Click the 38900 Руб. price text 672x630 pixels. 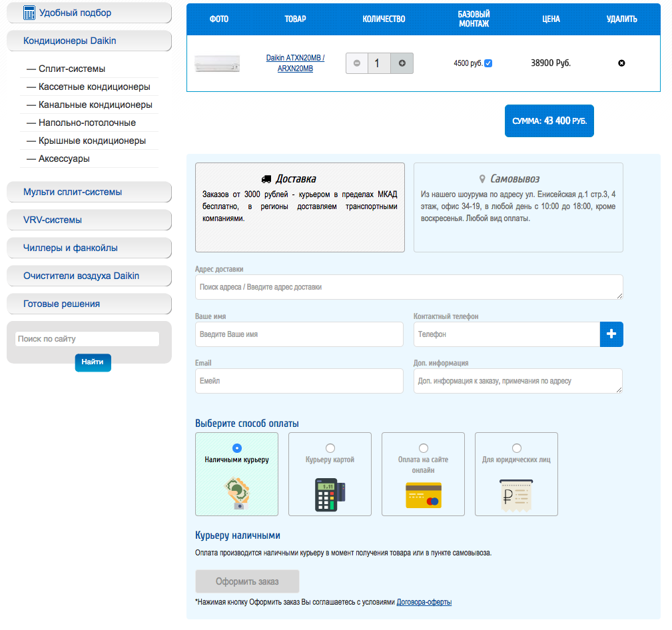[551, 63]
